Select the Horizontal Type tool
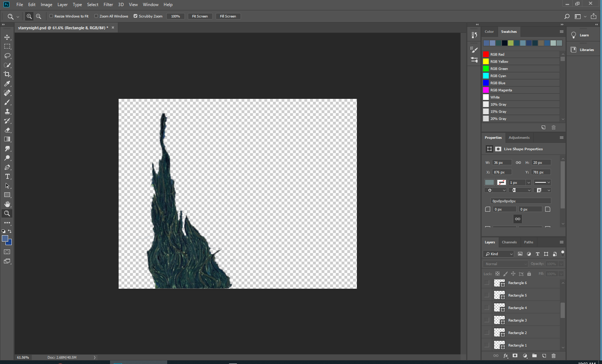The width and height of the screenshot is (602, 364). [x=7, y=176]
